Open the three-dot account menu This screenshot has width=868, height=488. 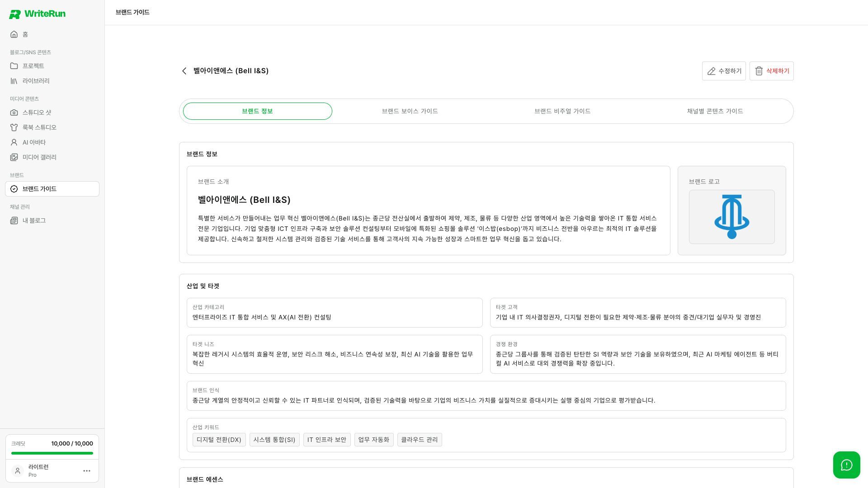point(87,471)
